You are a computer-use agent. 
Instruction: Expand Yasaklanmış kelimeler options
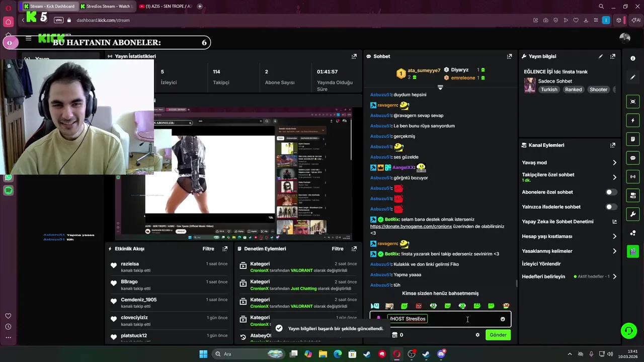click(x=614, y=251)
